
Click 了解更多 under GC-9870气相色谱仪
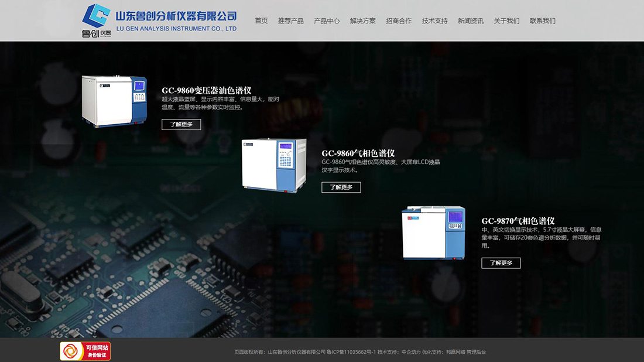point(501,263)
